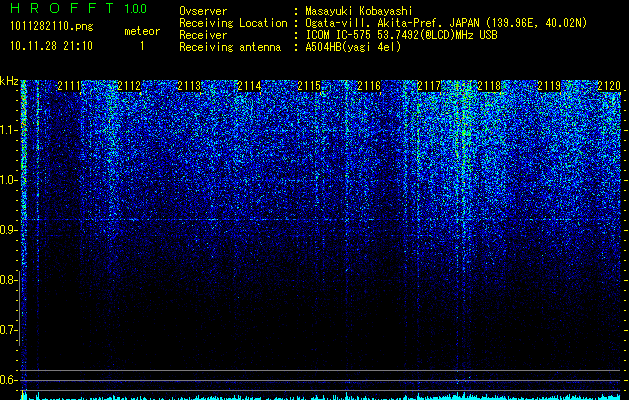Click the 2119 time marker
The image size is (629, 400).
pyautogui.click(x=549, y=86)
